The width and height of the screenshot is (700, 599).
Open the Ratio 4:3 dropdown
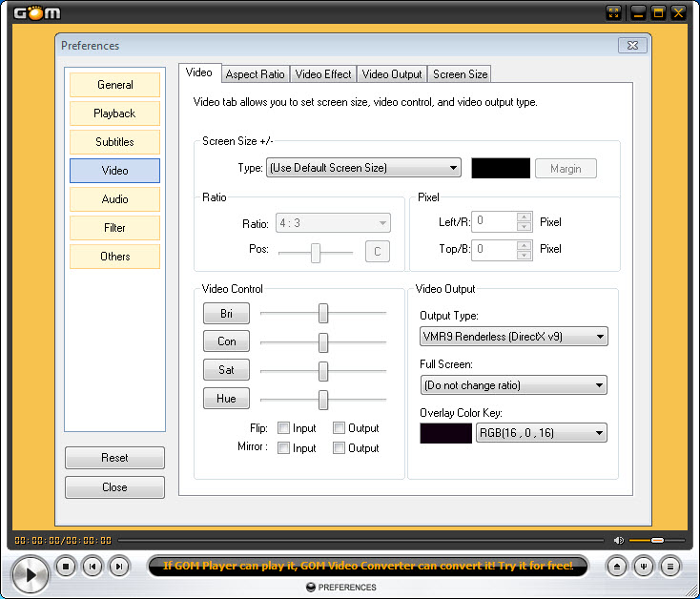point(333,223)
